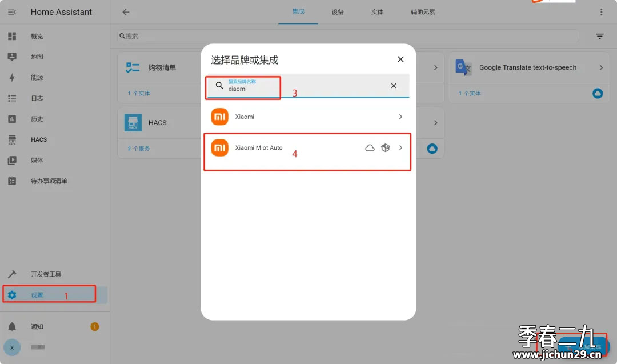Click the 设置 gear icon

(12, 295)
